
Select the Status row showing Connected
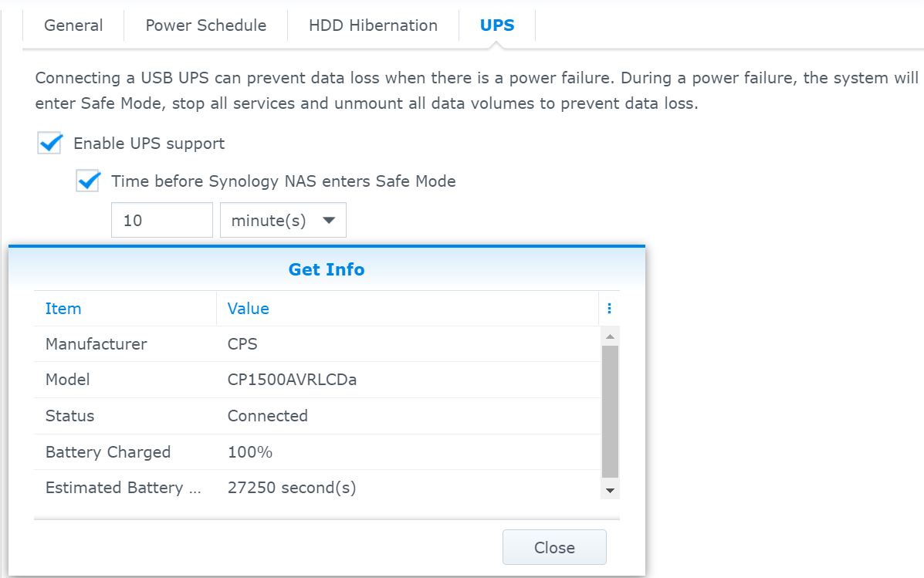click(x=316, y=416)
